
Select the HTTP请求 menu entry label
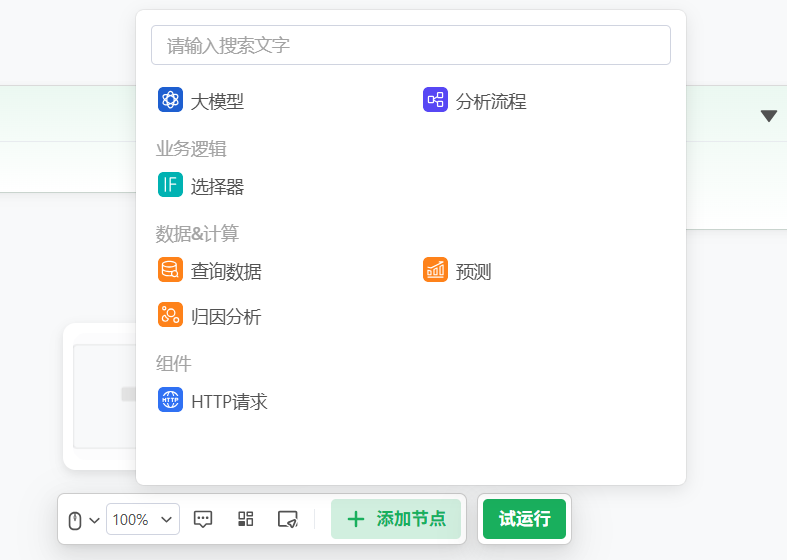(x=229, y=402)
